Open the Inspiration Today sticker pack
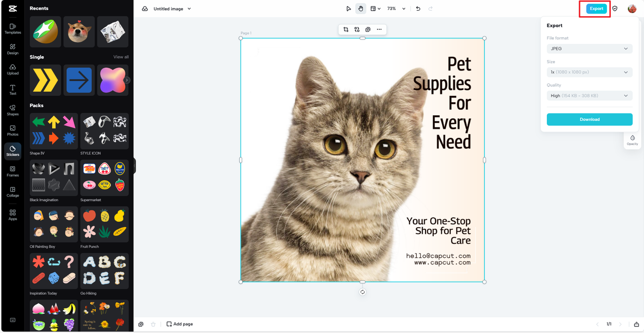This screenshot has height=333, width=644. point(54,271)
